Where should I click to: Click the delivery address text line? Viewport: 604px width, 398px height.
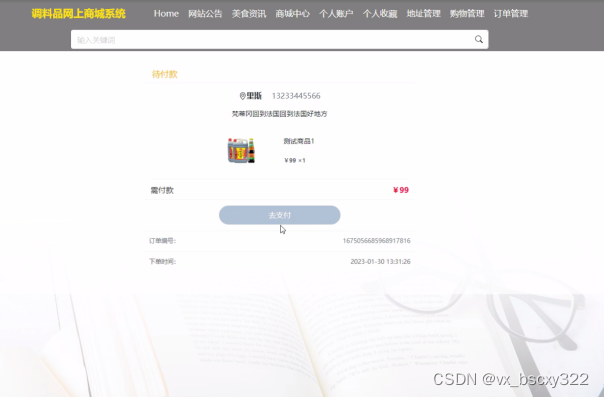pyautogui.click(x=279, y=114)
